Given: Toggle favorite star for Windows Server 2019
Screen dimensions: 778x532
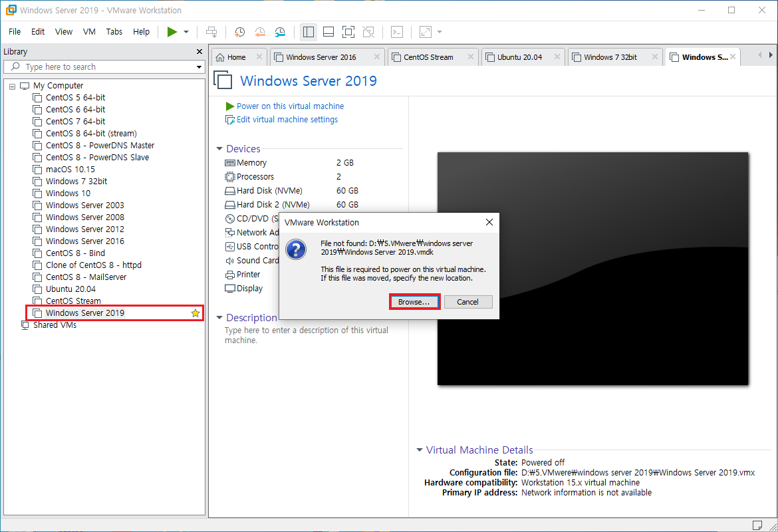Looking at the screenshot, I should [x=195, y=313].
